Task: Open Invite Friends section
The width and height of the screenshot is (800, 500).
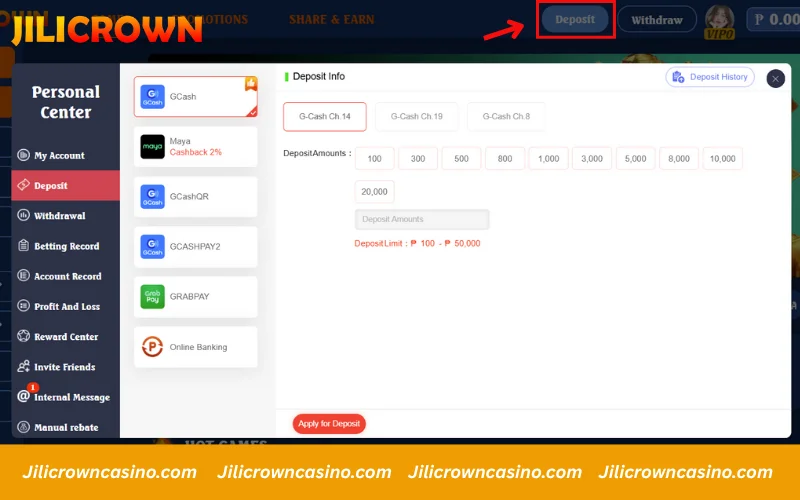Action: pos(65,366)
